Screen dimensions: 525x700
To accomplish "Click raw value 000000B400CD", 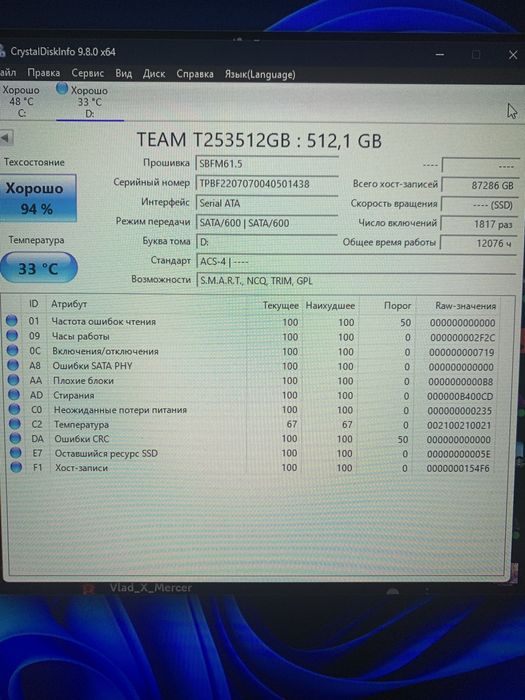I will click(460, 396).
